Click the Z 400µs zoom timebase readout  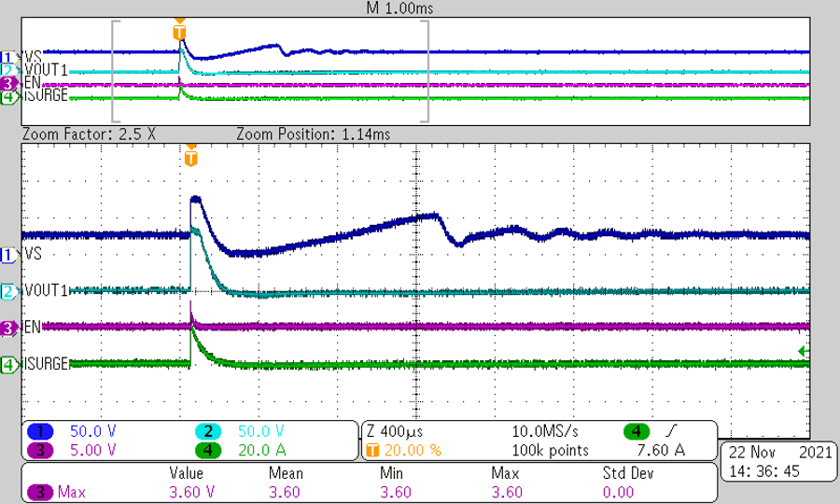coord(395,431)
